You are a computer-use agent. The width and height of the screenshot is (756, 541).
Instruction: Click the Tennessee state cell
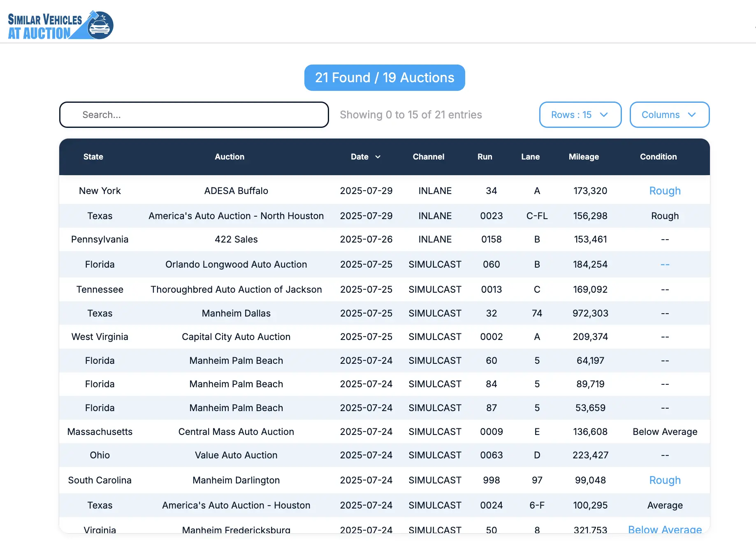click(x=100, y=289)
